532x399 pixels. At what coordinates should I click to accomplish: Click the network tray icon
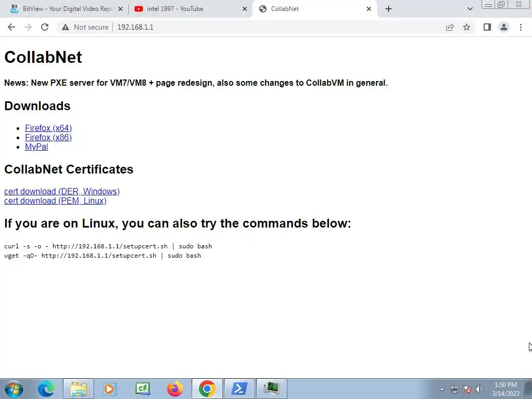[454, 389]
